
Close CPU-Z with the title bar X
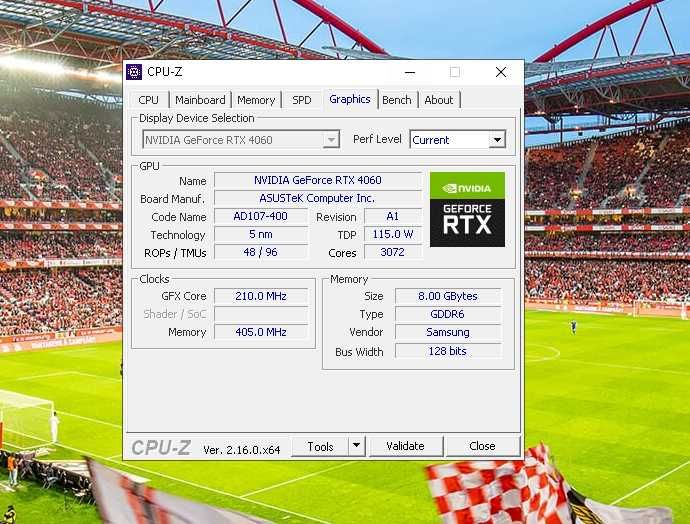[x=501, y=72]
